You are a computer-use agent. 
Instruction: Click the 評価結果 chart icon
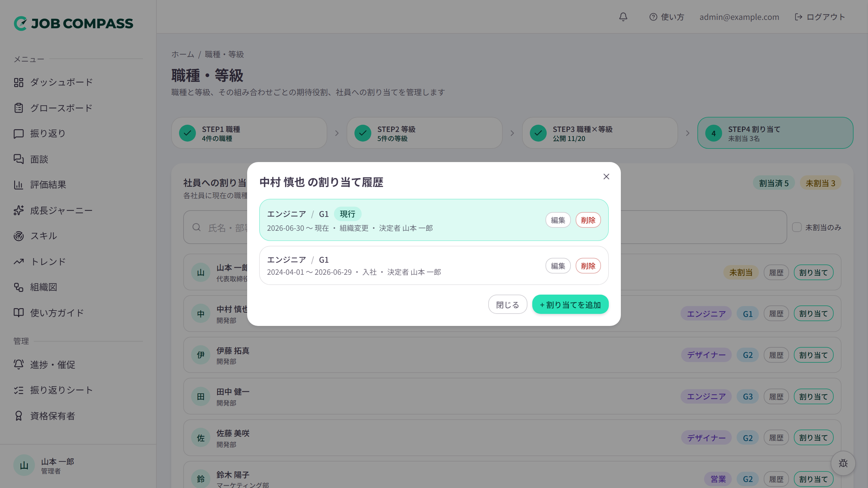(x=18, y=185)
